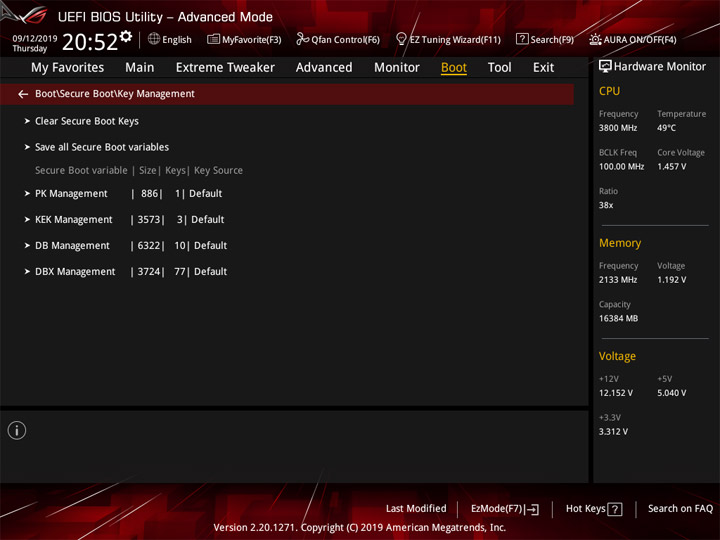Screen dimensions: 720x540
Task: Select English language option
Action: tap(177, 39)
